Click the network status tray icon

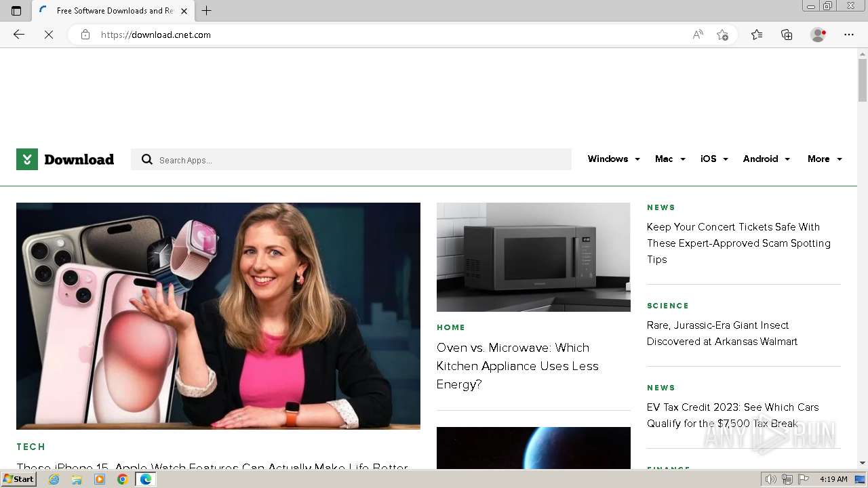[x=787, y=479]
